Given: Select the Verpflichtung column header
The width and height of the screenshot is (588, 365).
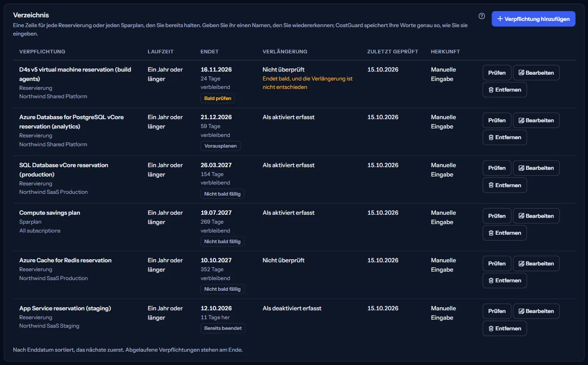Looking at the screenshot, I should coord(42,52).
